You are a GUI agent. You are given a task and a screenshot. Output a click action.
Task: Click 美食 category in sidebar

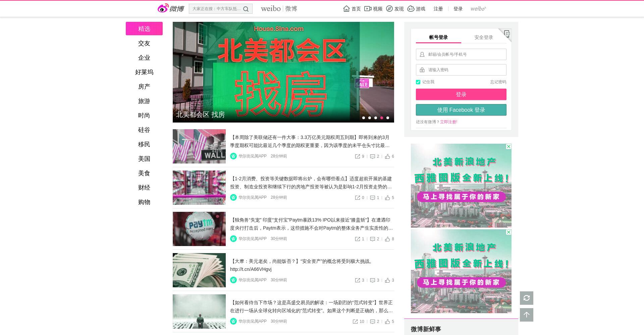click(144, 173)
